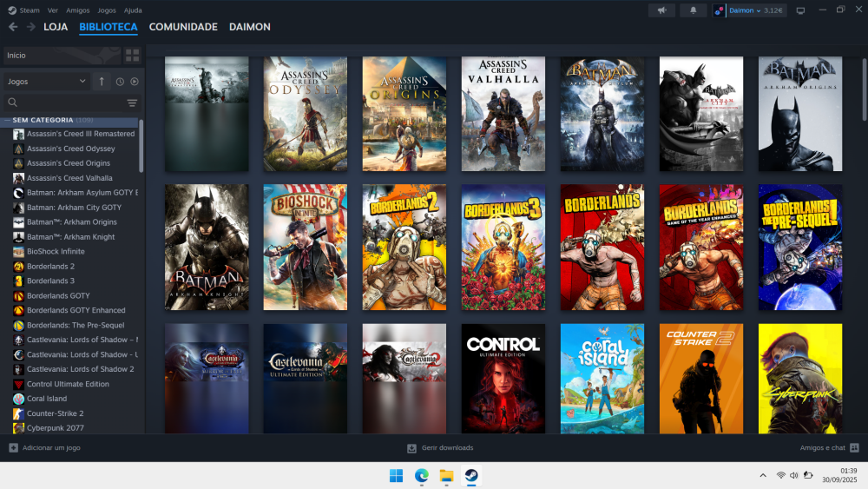Open Assassin's Creed Origins cover
The width and height of the screenshot is (868, 489).
coord(404,114)
